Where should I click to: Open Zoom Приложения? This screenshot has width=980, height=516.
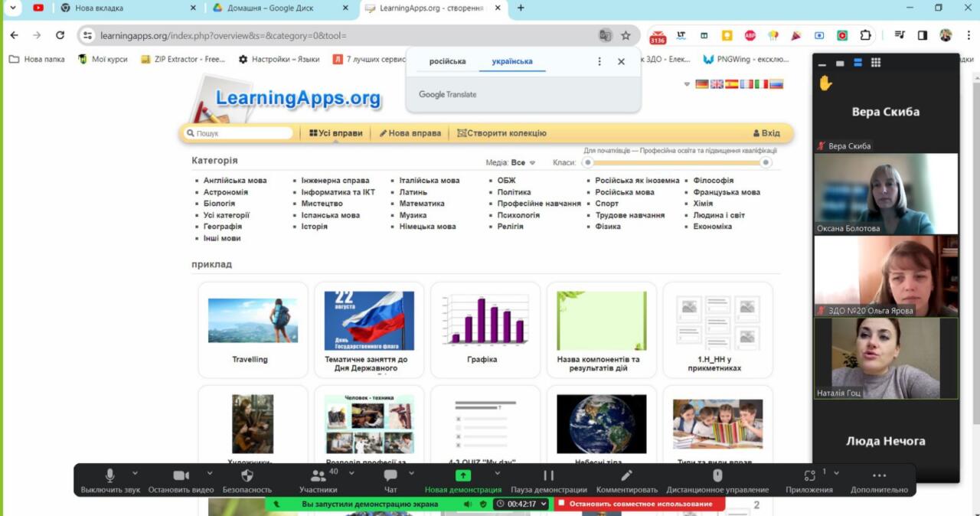tap(808, 479)
